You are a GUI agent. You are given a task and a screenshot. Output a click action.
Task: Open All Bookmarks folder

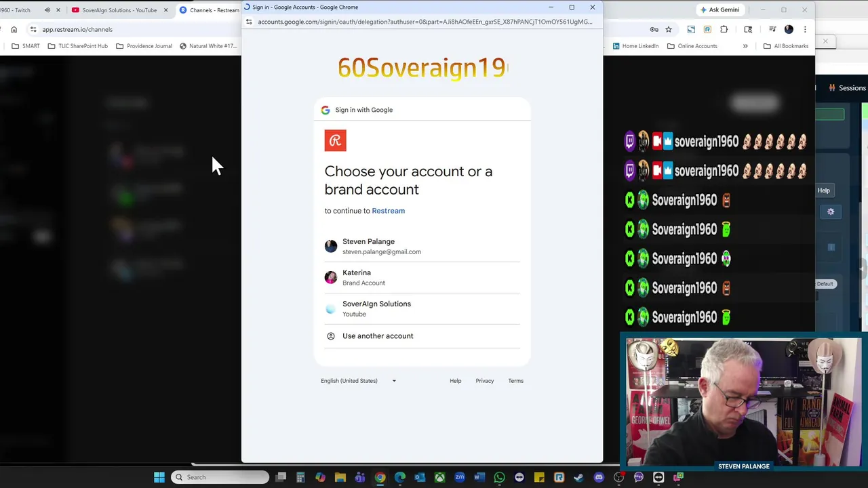tap(786, 46)
